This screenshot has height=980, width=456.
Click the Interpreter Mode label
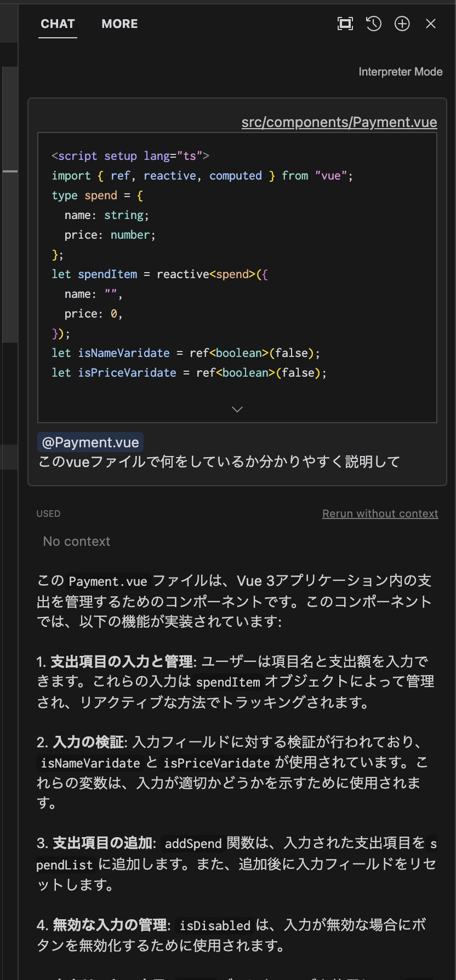tap(401, 72)
